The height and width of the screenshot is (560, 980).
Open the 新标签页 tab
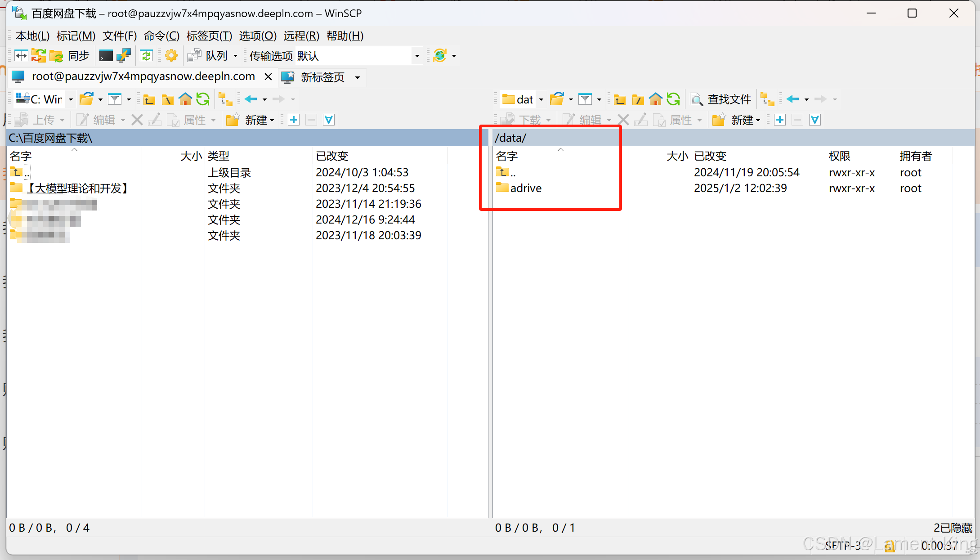point(322,77)
